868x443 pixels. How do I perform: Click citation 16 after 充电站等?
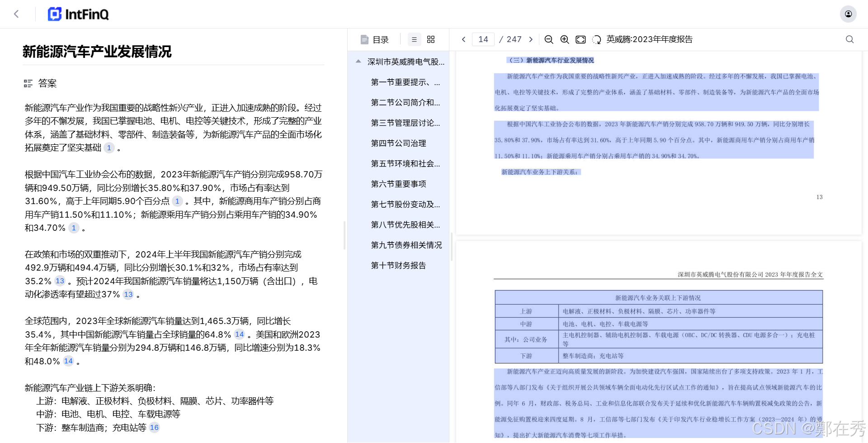[x=154, y=428]
